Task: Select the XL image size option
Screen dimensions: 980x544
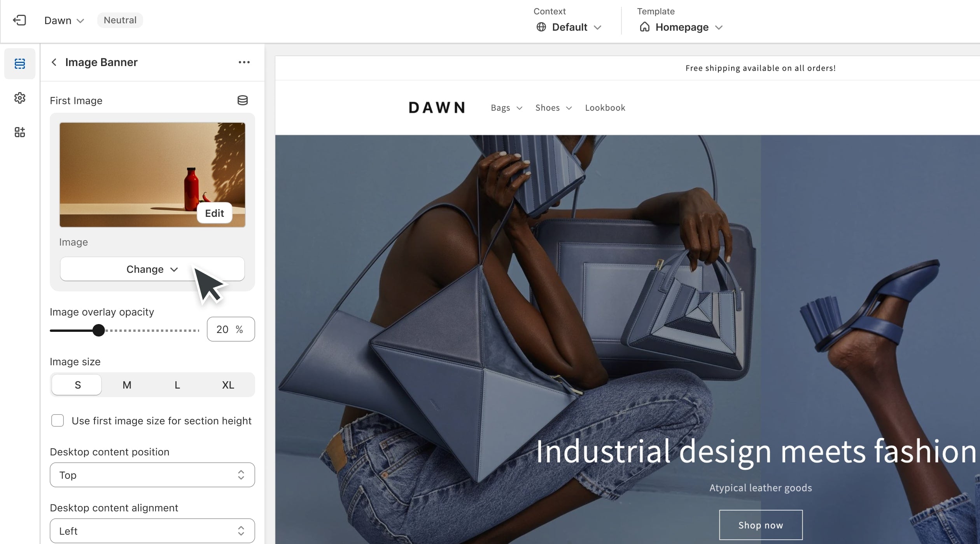Action: click(228, 385)
